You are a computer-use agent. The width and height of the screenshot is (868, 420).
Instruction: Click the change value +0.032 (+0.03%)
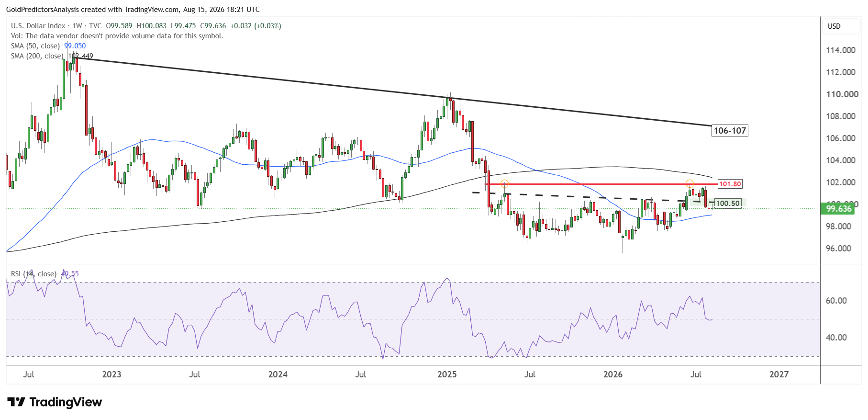(256, 26)
